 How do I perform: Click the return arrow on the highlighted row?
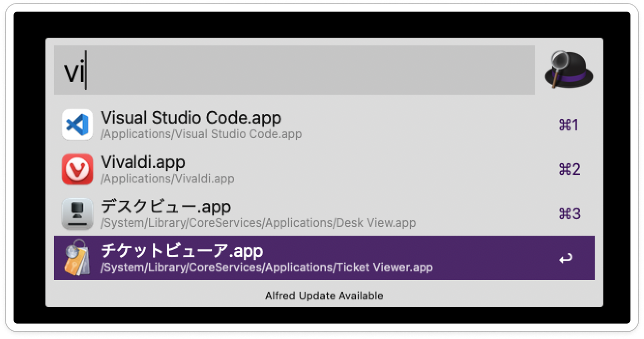tap(566, 258)
